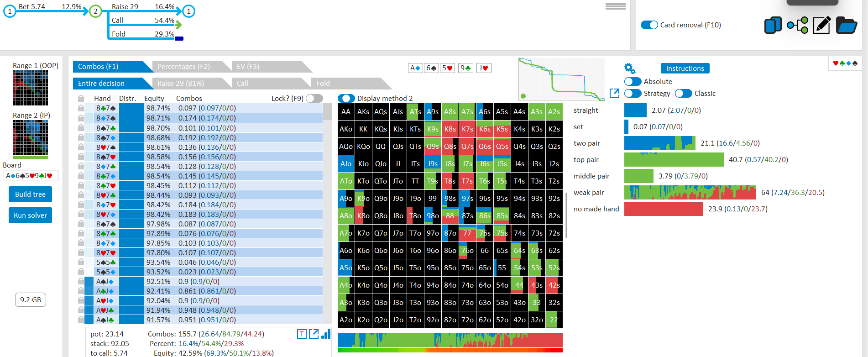Open Range 2 (IP) thumbnail

[30, 138]
